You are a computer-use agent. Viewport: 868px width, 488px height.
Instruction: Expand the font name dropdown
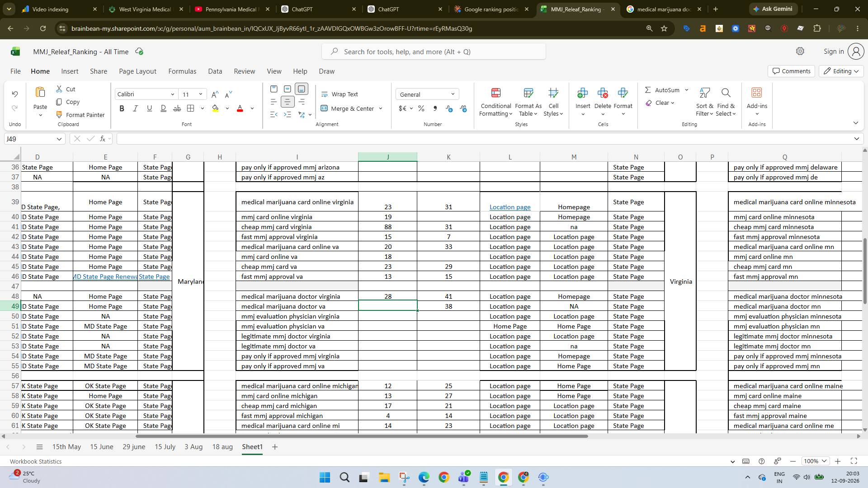(172, 94)
